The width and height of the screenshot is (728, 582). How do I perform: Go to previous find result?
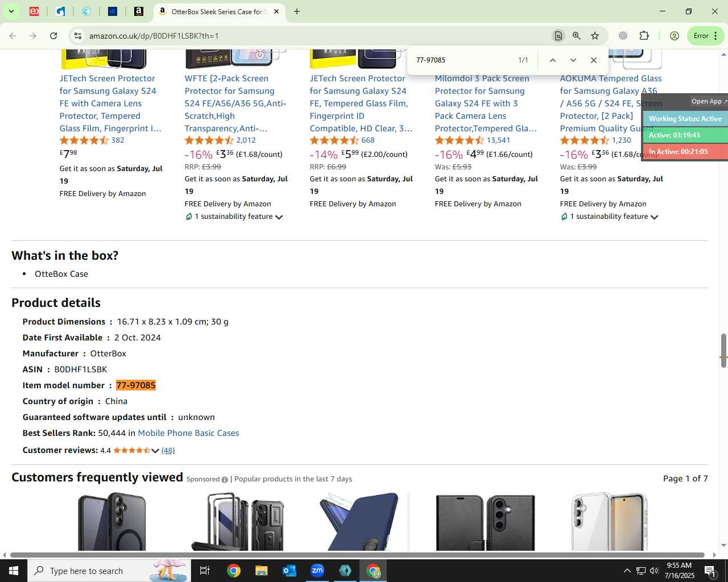pyautogui.click(x=552, y=60)
